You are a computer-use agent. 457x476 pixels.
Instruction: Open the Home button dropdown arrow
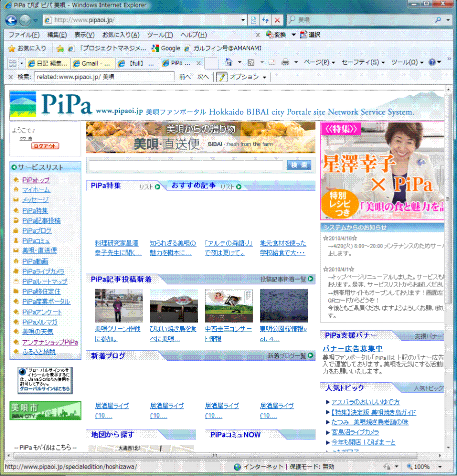239,63
